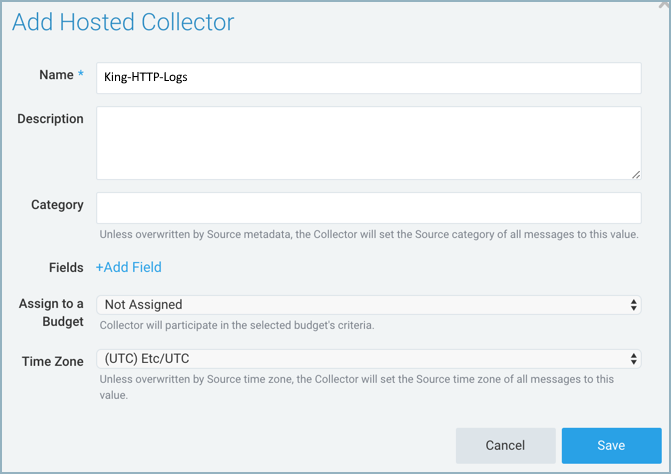Cancel adding the hosted collector
Image resolution: width=671 pixels, height=474 pixels.
click(x=505, y=445)
